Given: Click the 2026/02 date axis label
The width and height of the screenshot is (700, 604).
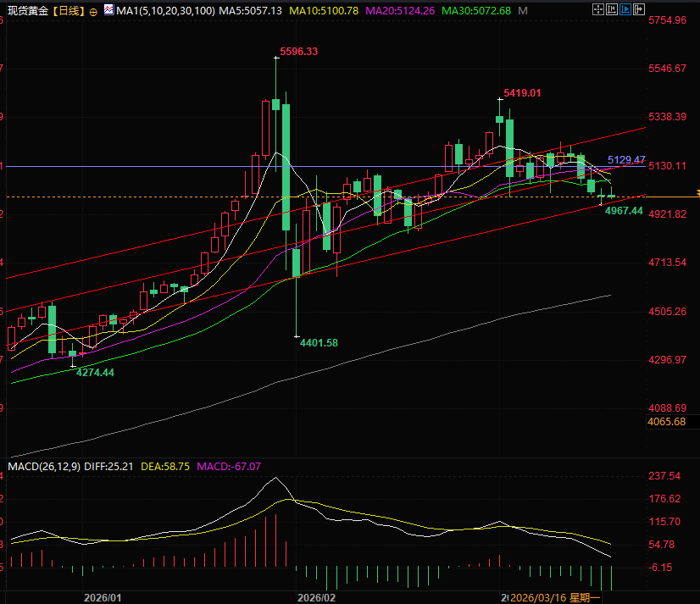Looking at the screenshot, I should tap(316, 598).
